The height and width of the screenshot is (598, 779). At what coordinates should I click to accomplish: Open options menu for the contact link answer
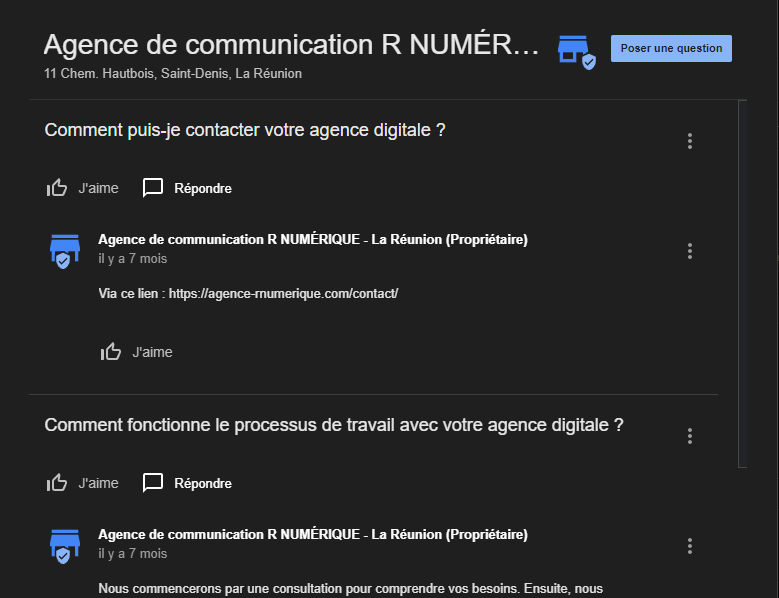pos(690,251)
